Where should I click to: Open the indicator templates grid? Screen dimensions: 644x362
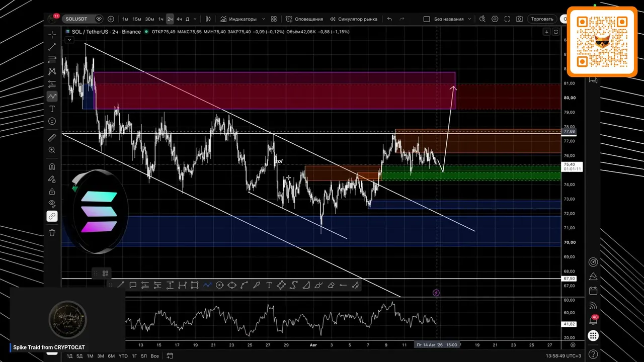click(274, 19)
